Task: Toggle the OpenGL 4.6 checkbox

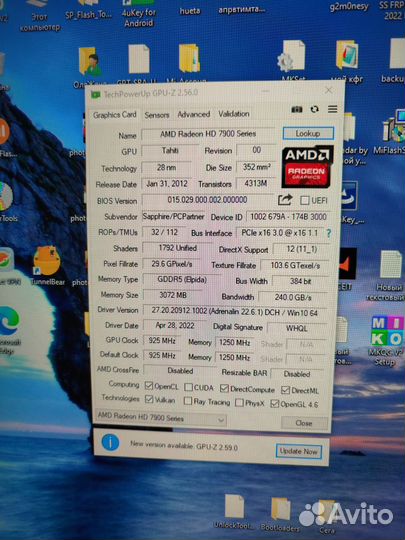Action: (x=274, y=404)
